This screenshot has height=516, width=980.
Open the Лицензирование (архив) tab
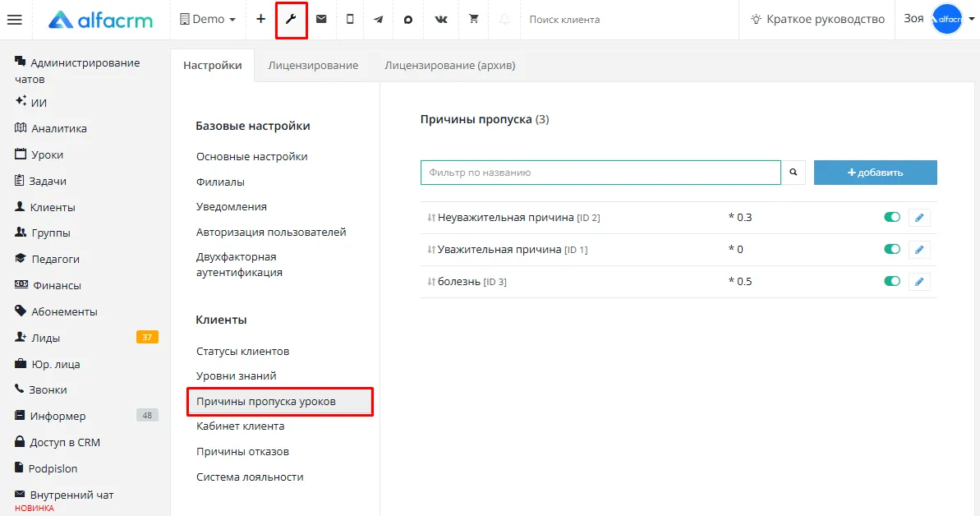coord(450,65)
